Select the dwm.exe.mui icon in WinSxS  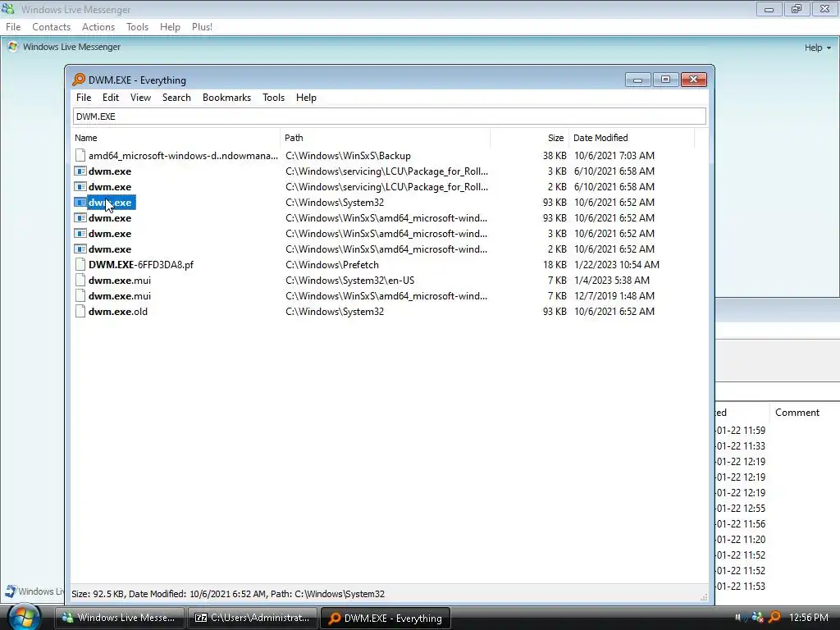[x=80, y=295]
